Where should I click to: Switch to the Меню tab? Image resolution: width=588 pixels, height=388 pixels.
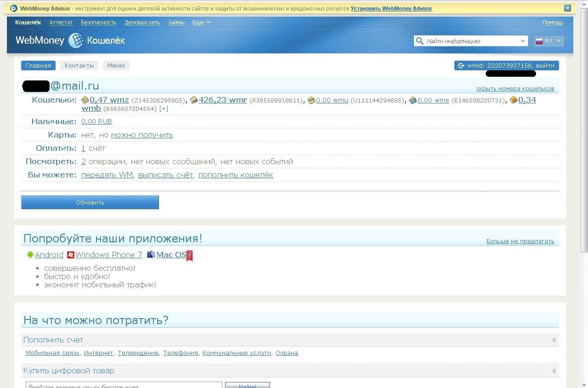tap(116, 66)
